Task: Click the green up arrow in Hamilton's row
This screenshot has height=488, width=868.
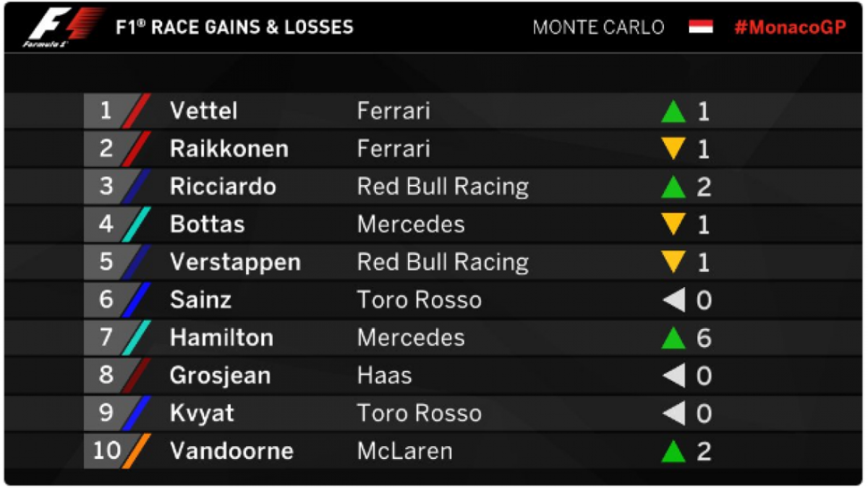Action: coord(673,338)
